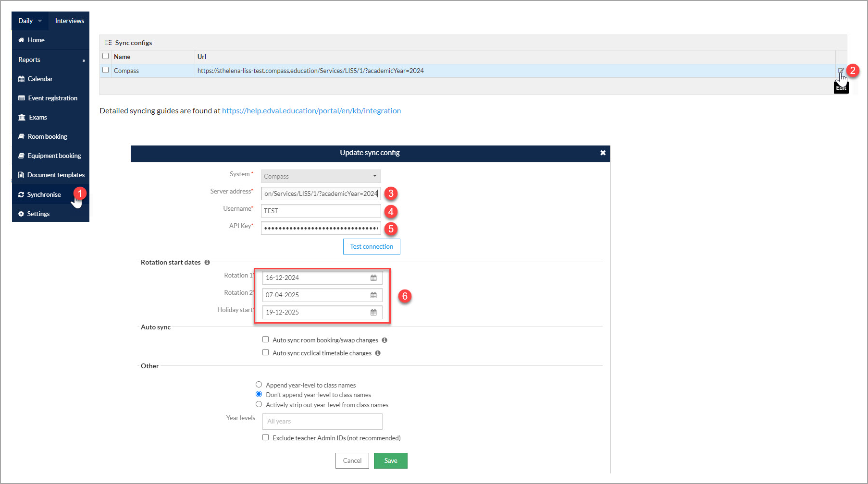Viewport: 868px width, 484px height.
Task: Open Event registration from the sidebar
Action: 50,98
